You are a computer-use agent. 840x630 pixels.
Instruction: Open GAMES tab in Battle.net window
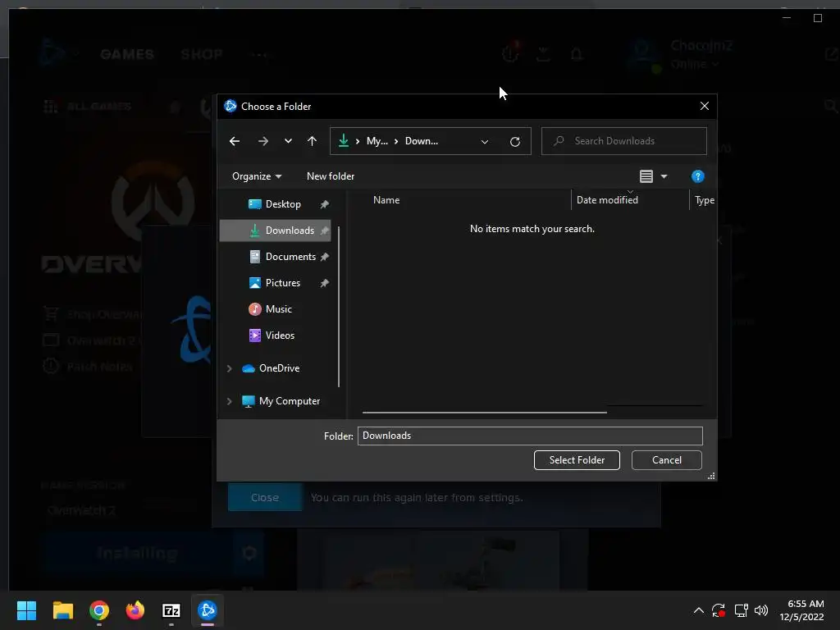point(127,54)
